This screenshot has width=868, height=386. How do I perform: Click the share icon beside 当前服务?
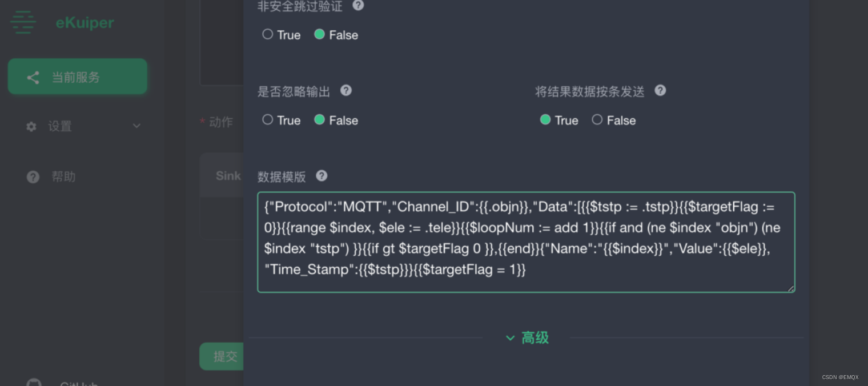pyautogui.click(x=33, y=78)
